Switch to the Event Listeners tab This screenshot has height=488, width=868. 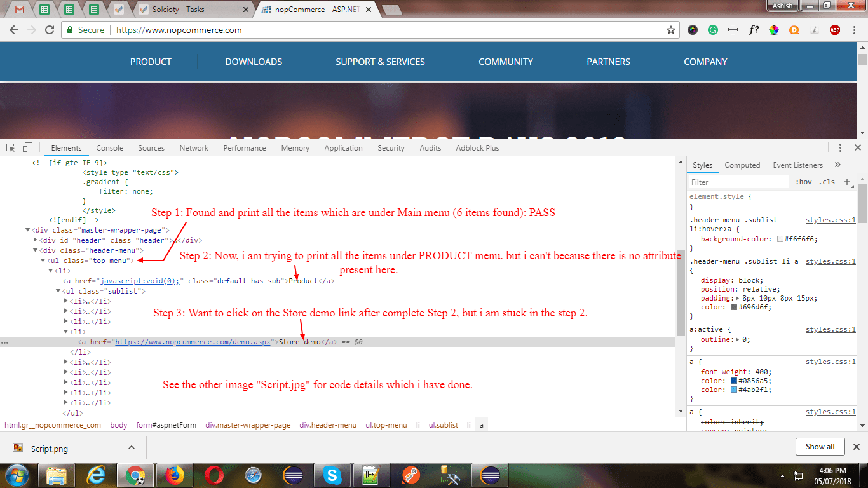pyautogui.click(x=797, y=165)
